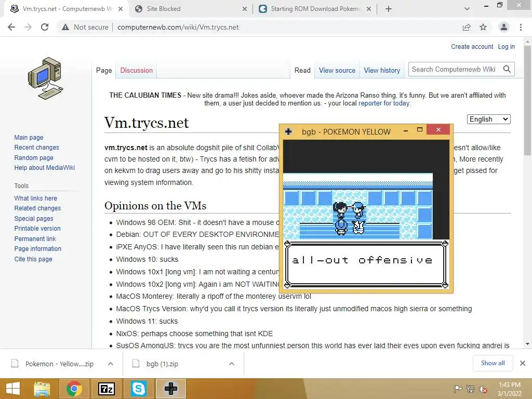
Task: Click the bgb window title bar icon
Action: (x=288, y=131)
